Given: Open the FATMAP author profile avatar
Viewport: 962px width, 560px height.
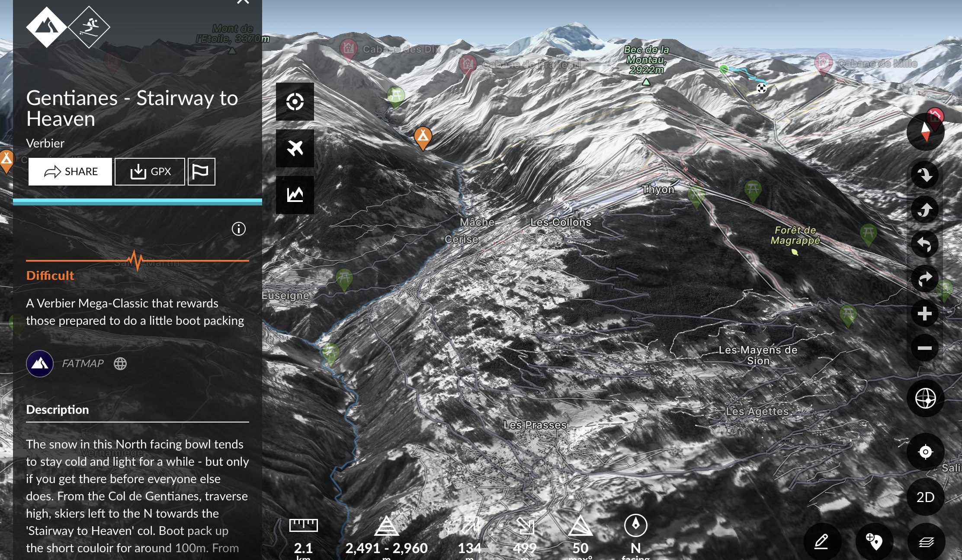Looking at the screenshot, I should click(40, 364).
